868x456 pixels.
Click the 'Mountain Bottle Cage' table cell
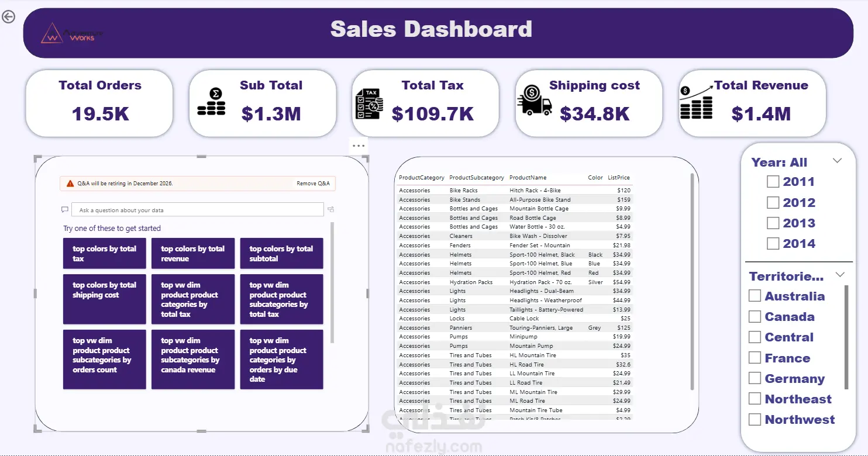click(539, 209)
